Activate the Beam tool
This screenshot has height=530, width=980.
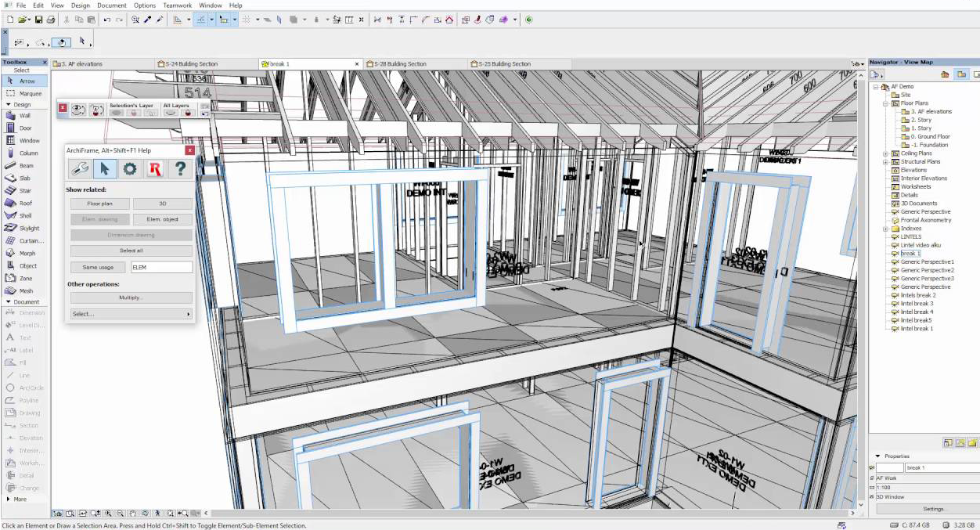(x=24, y=165)
